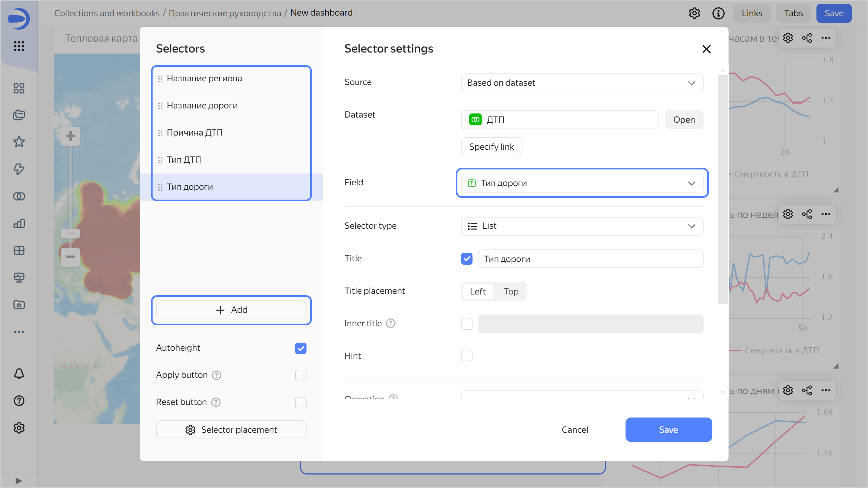This screenshot has height=488, width=868.
Task: Open the notifications bell icon
Action: 19,373
